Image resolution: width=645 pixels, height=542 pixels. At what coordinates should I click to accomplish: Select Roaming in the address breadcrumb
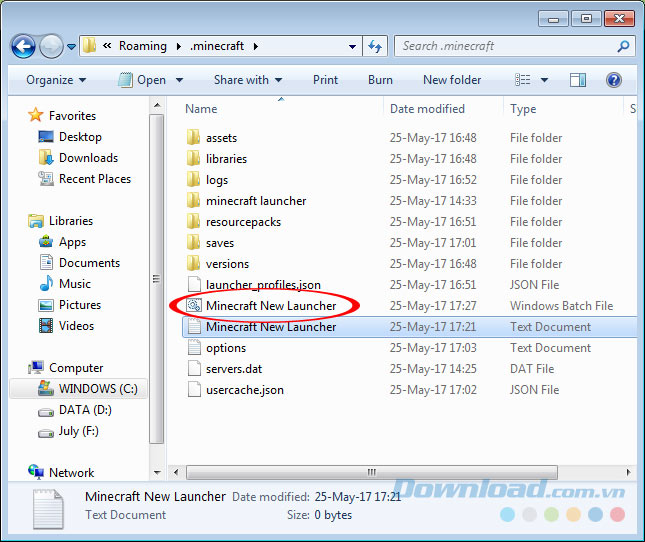click(x=143, y=46)
